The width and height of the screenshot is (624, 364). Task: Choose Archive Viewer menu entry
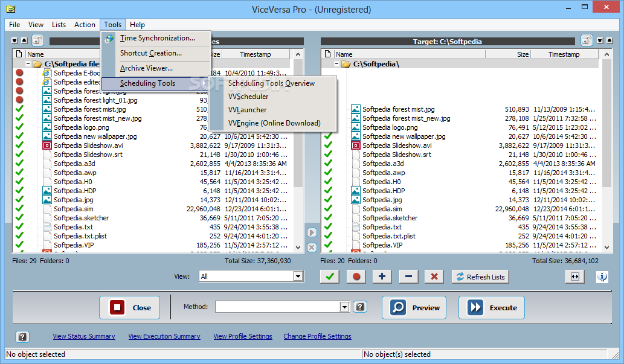(x=146, y=68)
